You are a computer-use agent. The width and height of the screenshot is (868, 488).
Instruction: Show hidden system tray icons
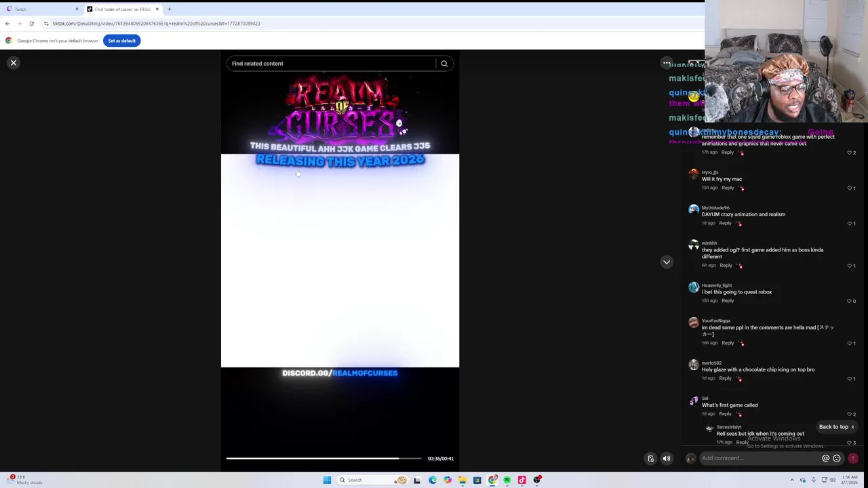tap(792, 480)
